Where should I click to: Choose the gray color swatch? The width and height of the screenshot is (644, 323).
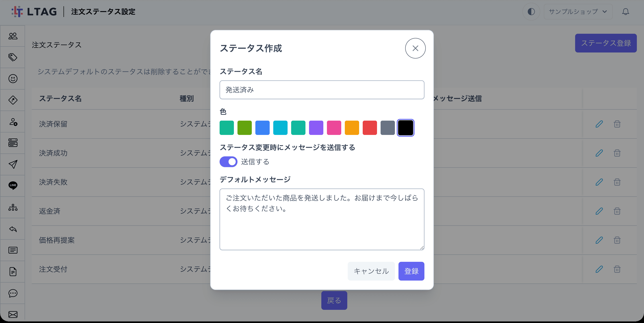coord(388,128)
